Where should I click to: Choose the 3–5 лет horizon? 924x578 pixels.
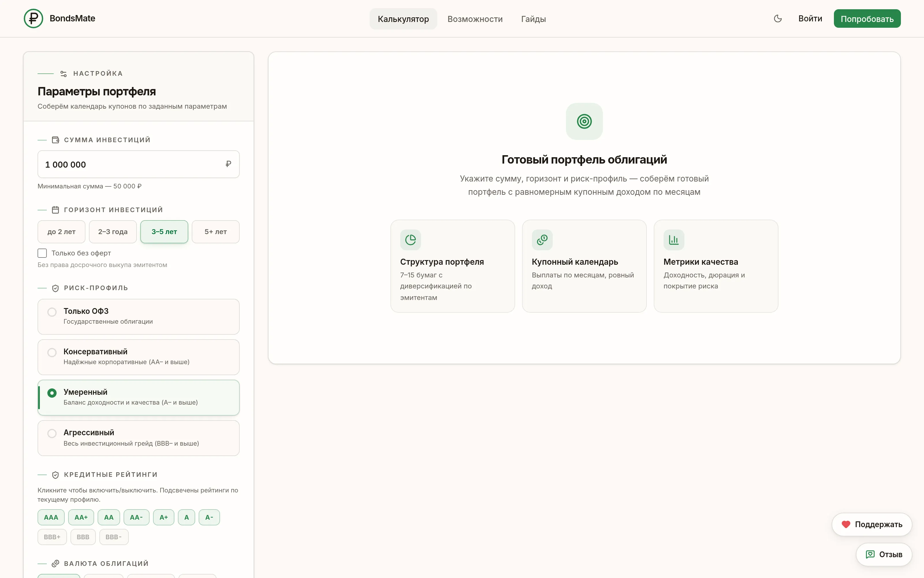164,232
